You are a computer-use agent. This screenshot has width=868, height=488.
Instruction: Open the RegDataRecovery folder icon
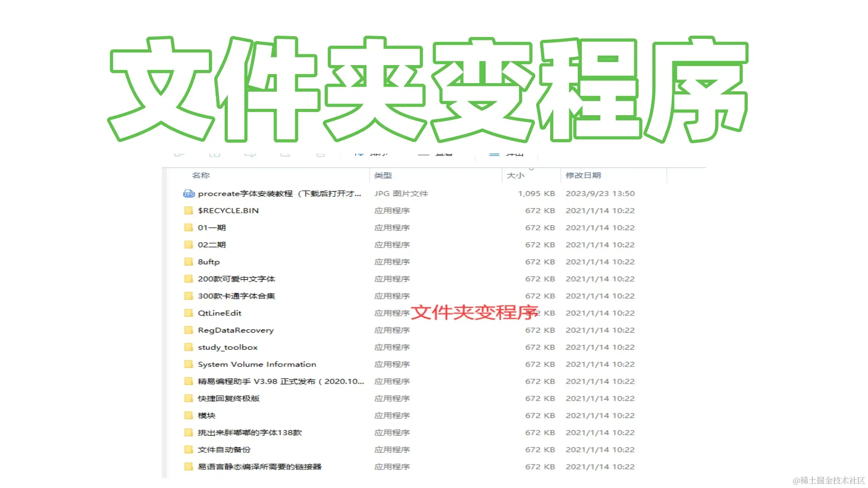pos(189,330)
